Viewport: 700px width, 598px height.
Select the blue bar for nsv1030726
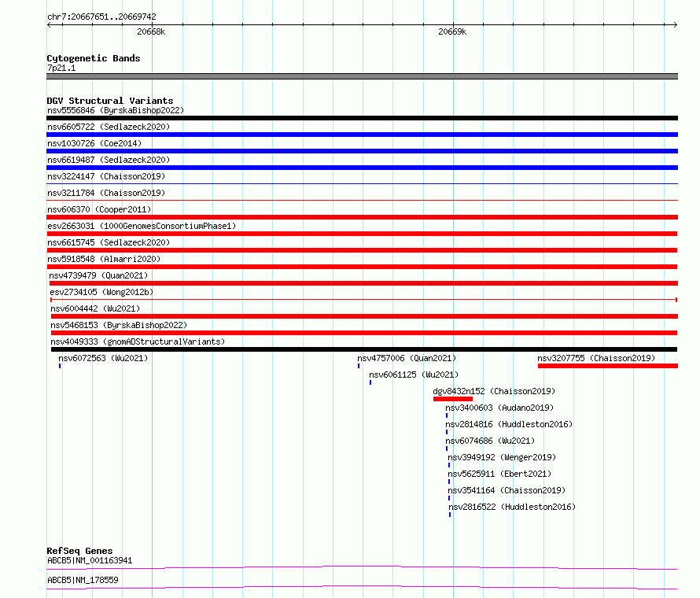point(362,151)
